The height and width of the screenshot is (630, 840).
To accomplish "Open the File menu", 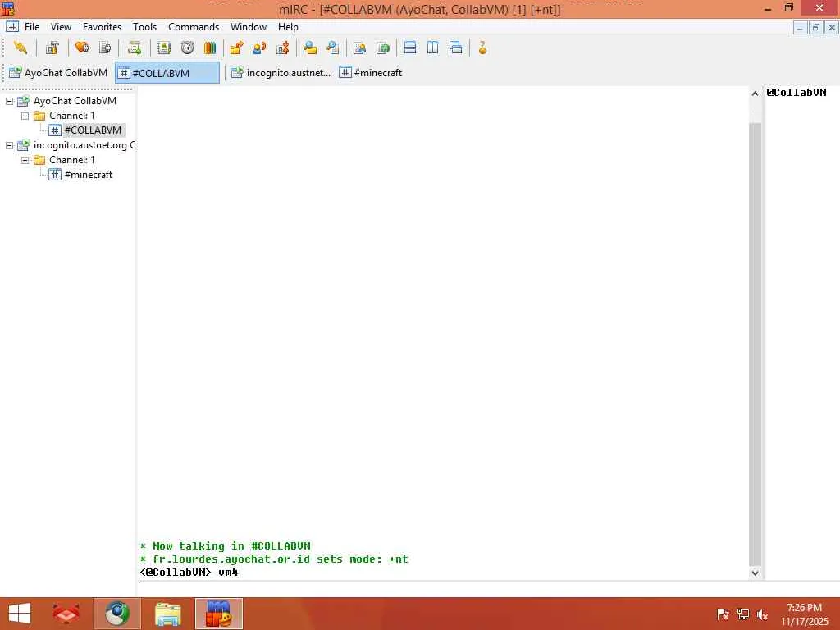I will click(32, 27).
